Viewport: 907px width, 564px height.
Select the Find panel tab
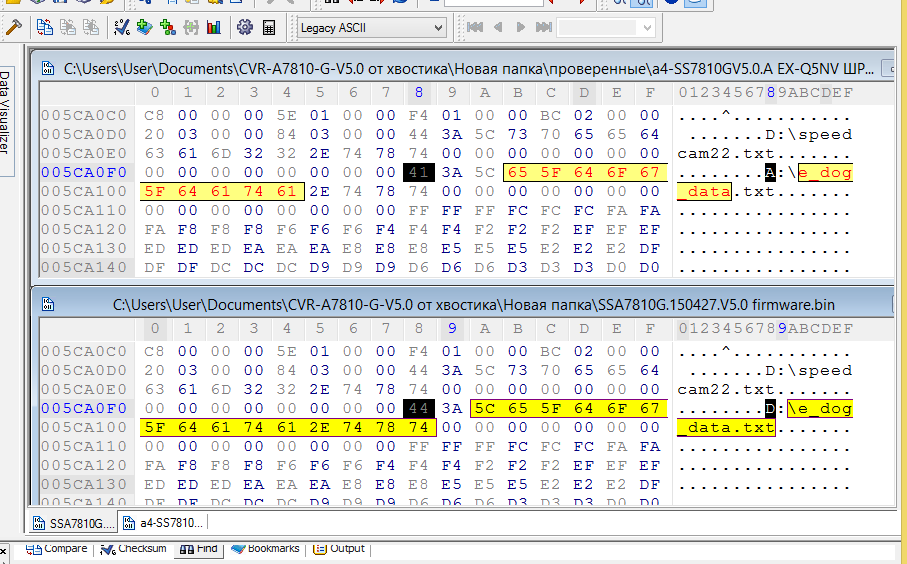click(199, 548)
